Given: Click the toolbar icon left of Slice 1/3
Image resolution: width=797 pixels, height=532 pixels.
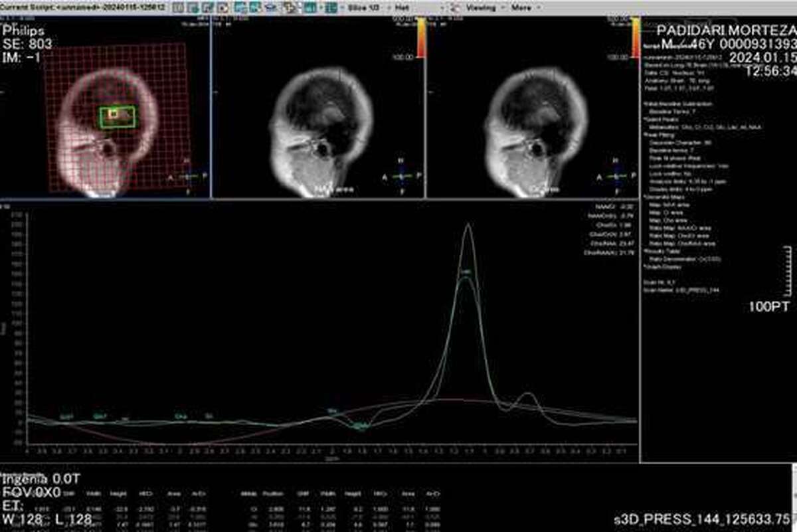Looking at the screenshot, I should coord(329,8).
